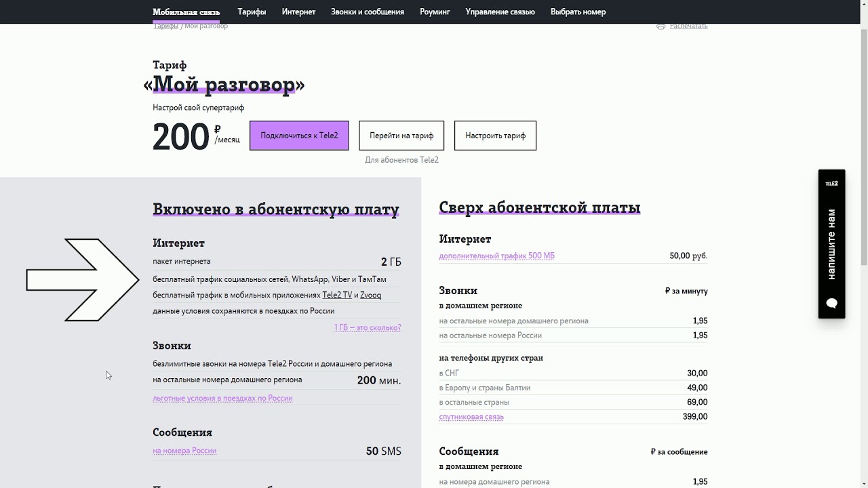Click the Настроить тариф button
Viewport: 868px width, 488px height.
[495, 136]
